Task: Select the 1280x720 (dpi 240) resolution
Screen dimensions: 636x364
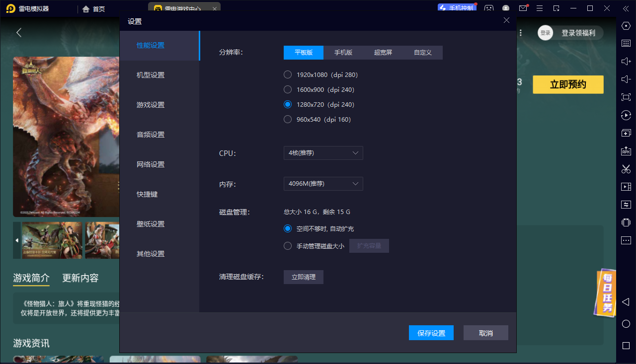Action: click(319, 104)
